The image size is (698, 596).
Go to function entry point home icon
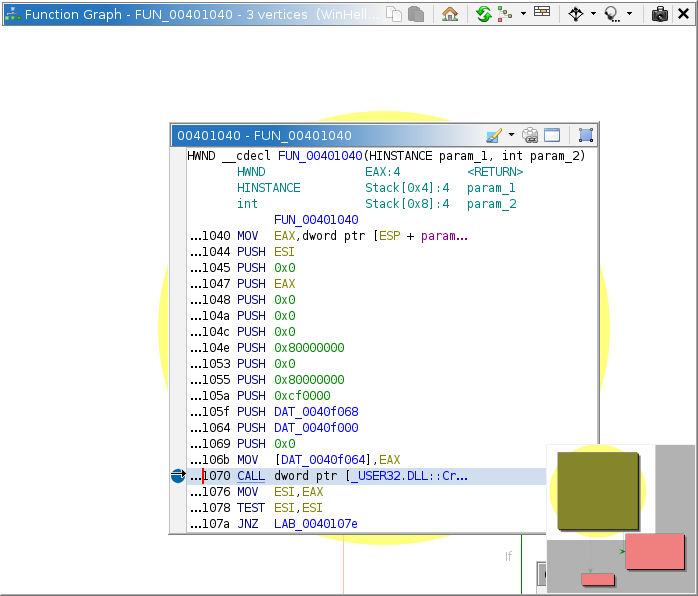click(450, 14)
